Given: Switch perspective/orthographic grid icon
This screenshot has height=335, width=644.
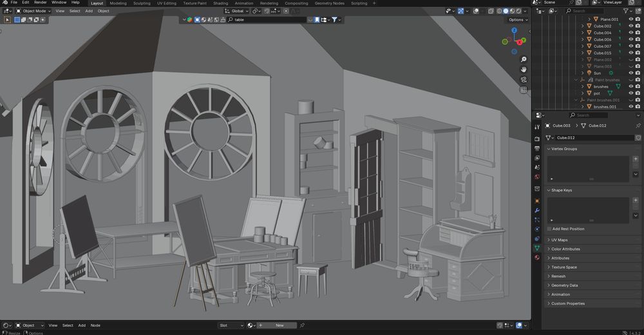Looking at the screenshot, I should click(524, 90).
